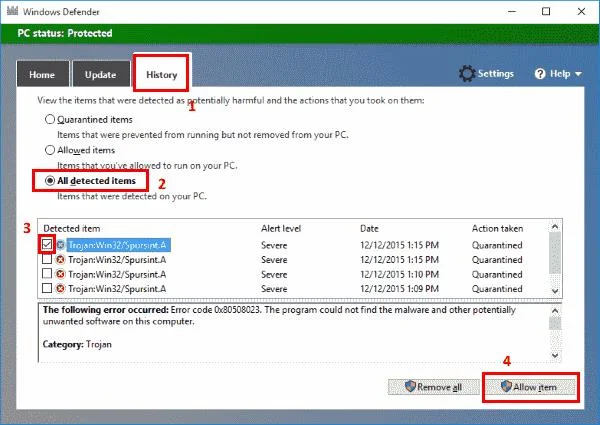Click the Alert level column header
The image size is (600, 425).
[281, 228]
